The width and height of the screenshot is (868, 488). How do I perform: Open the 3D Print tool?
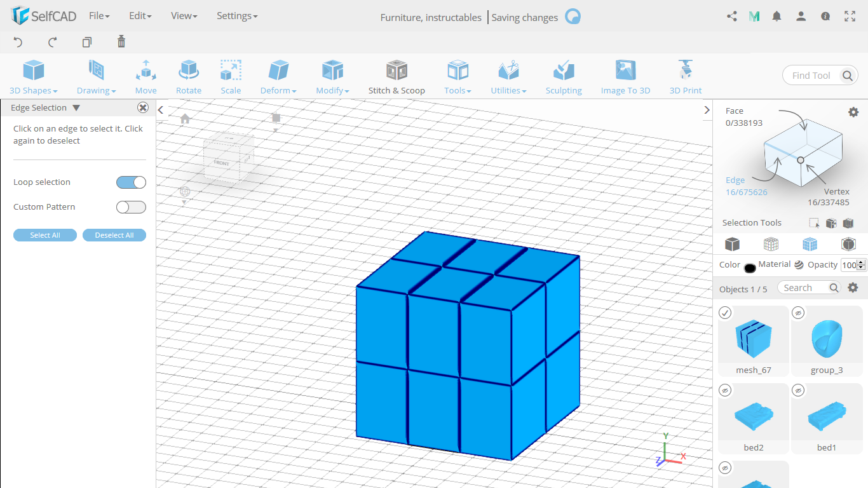coord(686,78)
